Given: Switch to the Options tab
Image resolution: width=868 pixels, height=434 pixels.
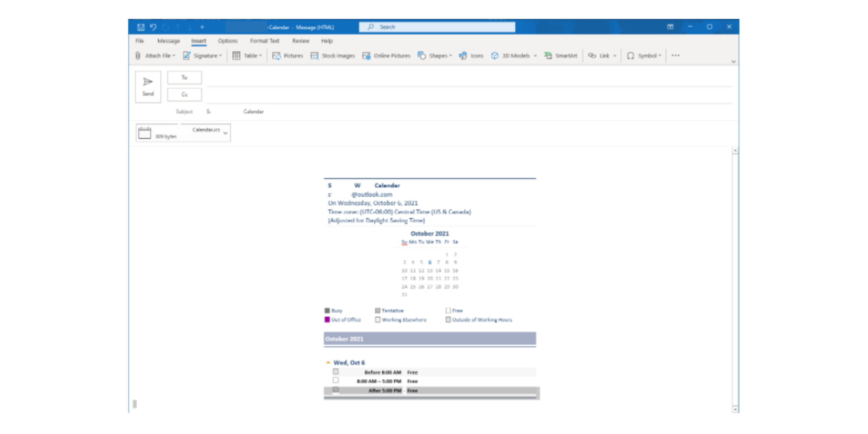Looking at the screenshot, I should click(x=228, y=41).
